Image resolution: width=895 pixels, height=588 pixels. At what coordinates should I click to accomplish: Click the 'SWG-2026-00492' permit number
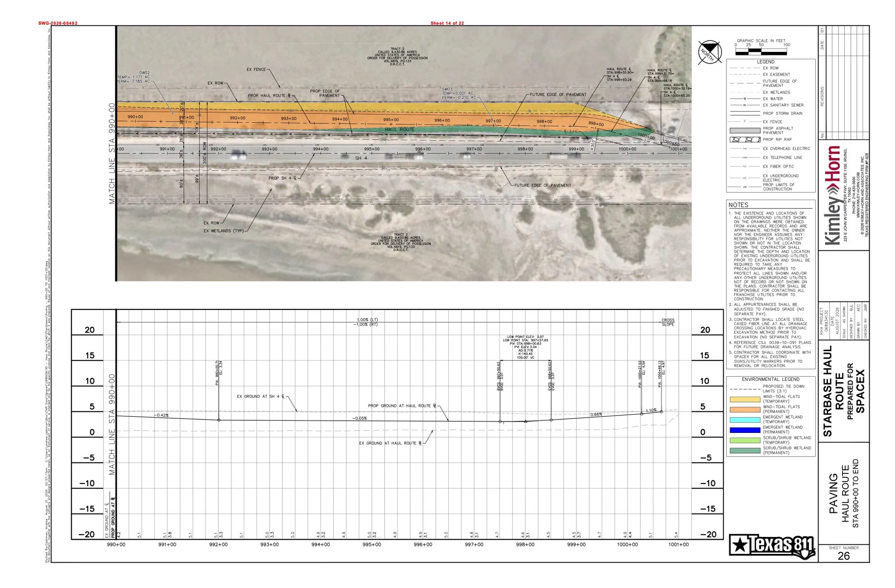58,23
